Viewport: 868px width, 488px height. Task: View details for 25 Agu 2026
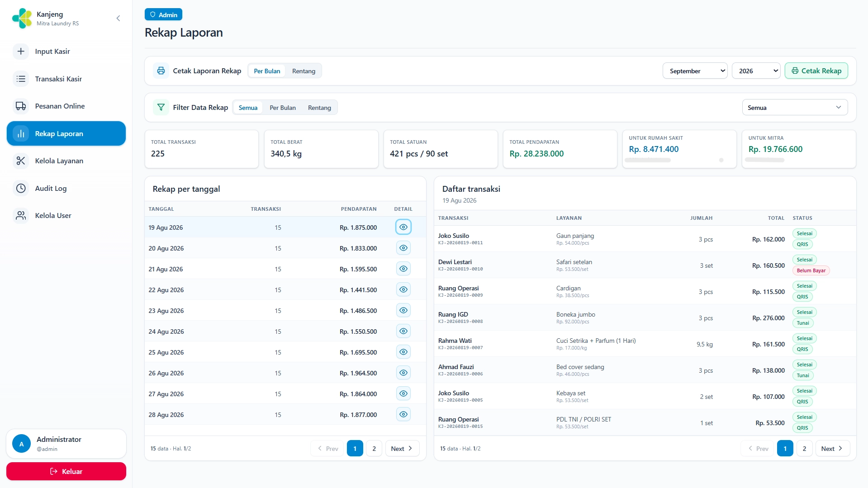(x=403, y=352)
